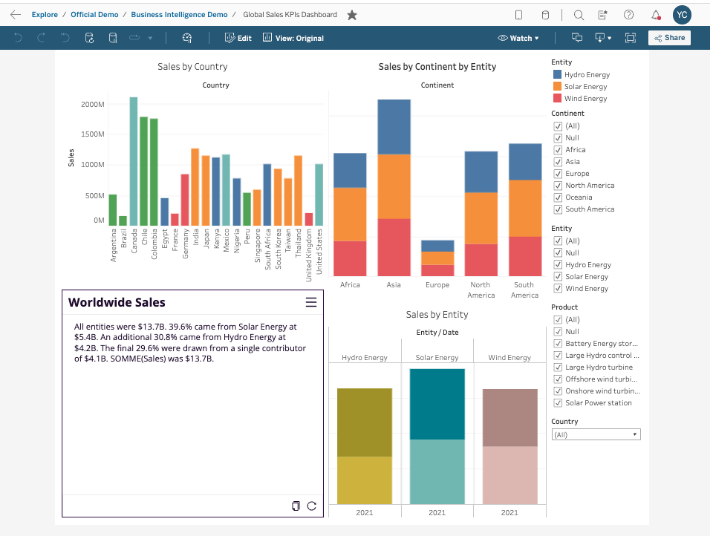The height and width of the screenshot is (536, 710).
Task: Click the refresh icon in Worldwide Sales
Action: point(312,506)
